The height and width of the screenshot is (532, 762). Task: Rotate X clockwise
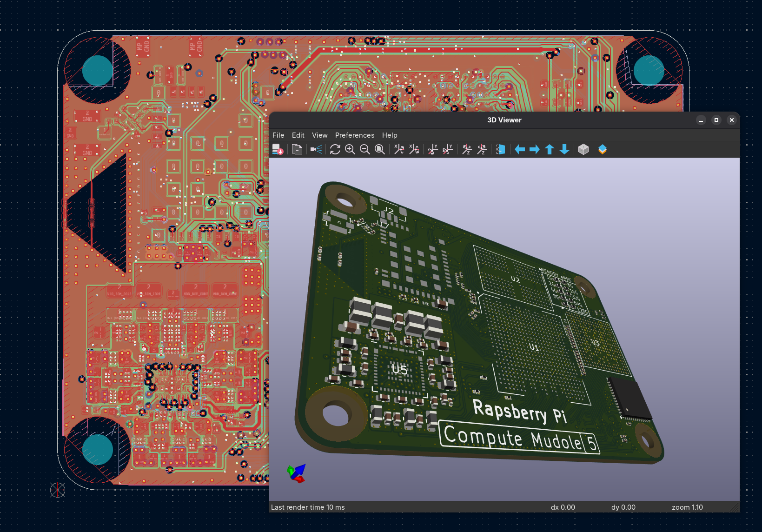click(399, 149)
